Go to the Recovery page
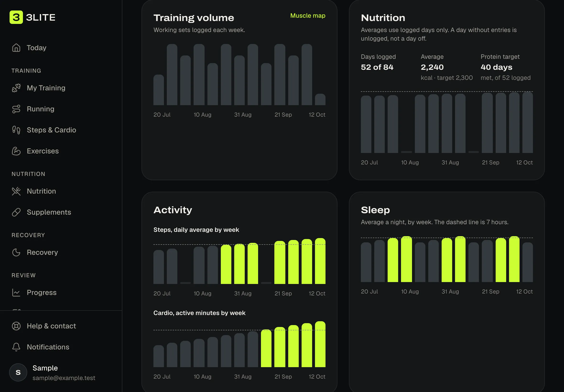Screen dimensions: 564x392 [43, 252]
